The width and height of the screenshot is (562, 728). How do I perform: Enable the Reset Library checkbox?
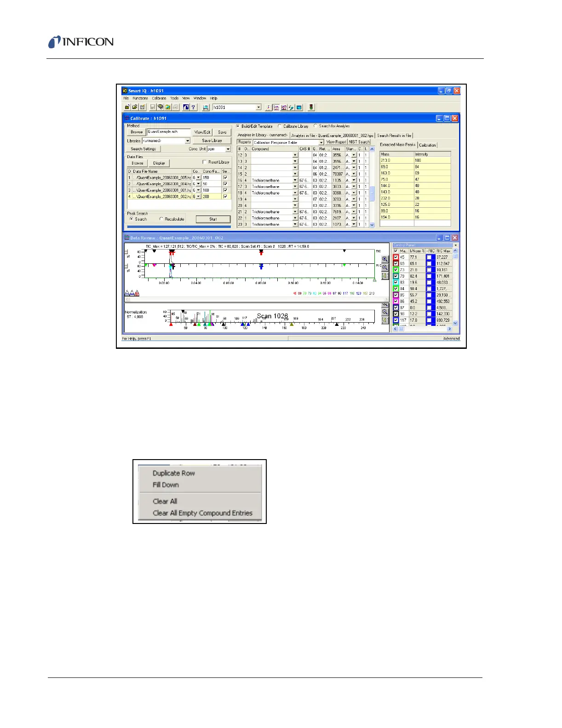pos(205,162)
